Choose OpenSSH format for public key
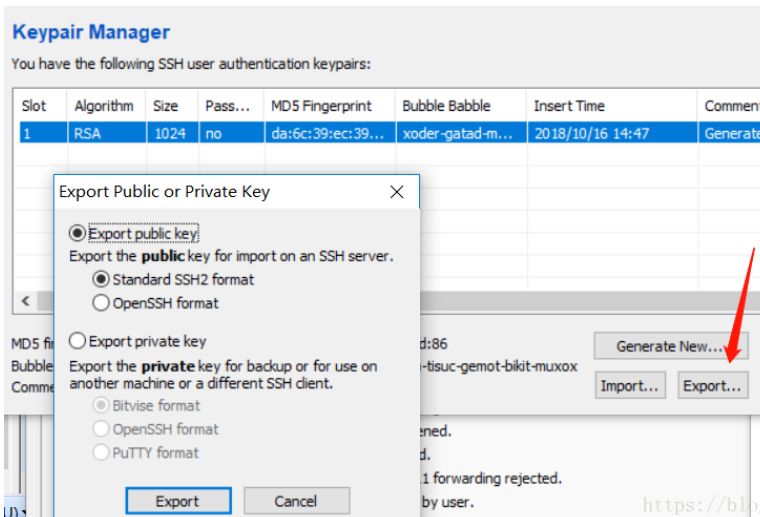This screenshot has height=517, width=760. 101,302
